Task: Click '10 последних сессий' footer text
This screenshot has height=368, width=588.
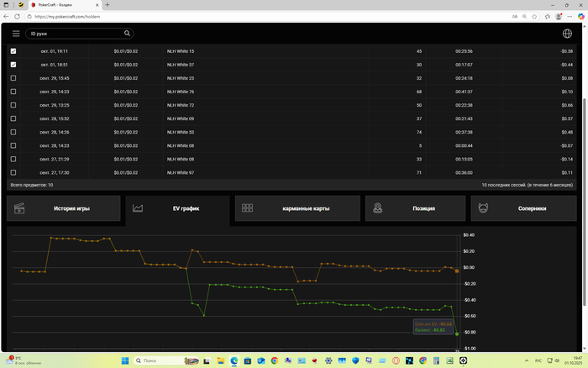Action: coord(527,185)
